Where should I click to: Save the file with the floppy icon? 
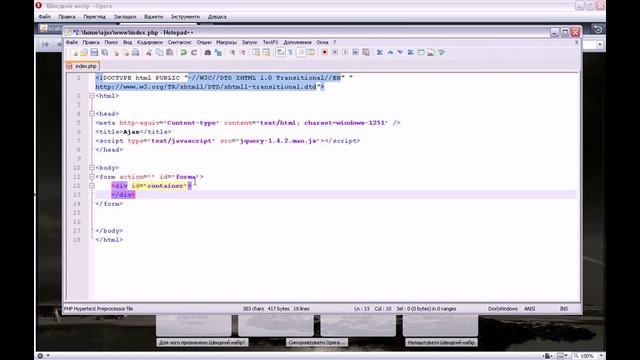coord(94,53)
